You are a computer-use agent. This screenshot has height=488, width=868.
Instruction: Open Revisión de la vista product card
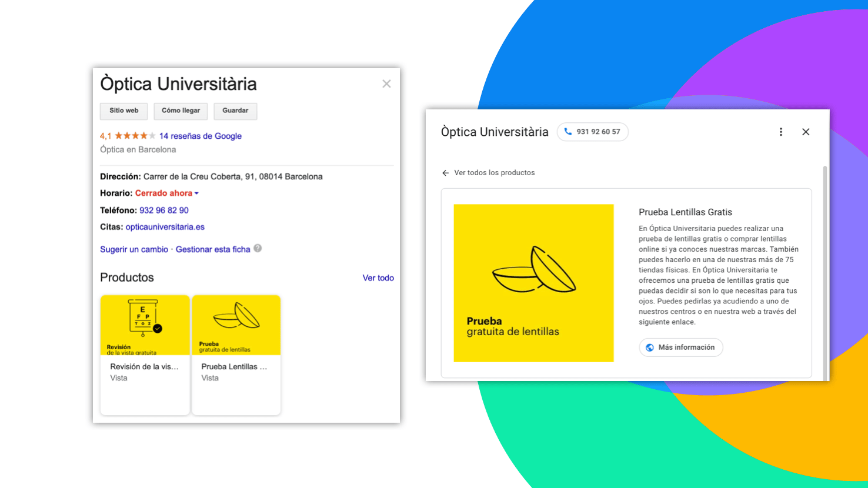145,355
